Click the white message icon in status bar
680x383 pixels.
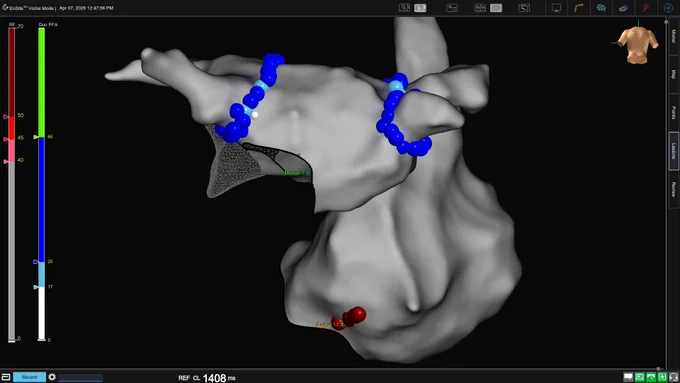pos(628,377)
